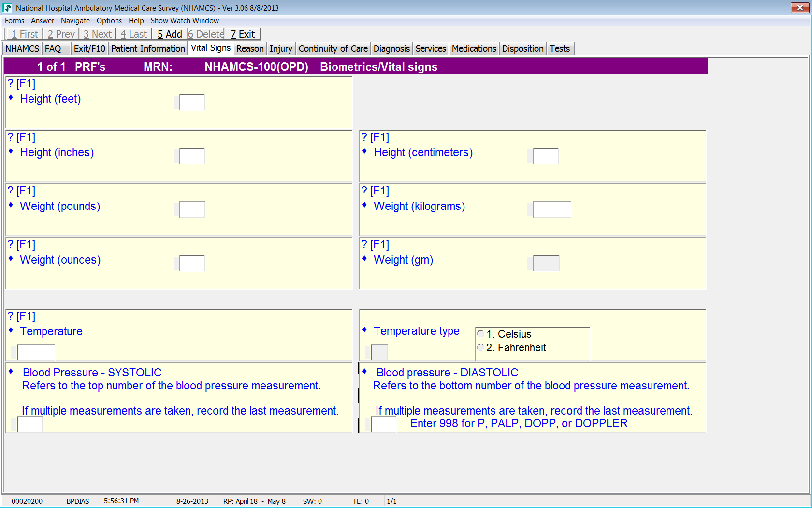Screen dimensions: 812x508
Task: Click the Blood pressure - DIASTOLIC heading
Action: pyautogui.click(x=448, y=373)
